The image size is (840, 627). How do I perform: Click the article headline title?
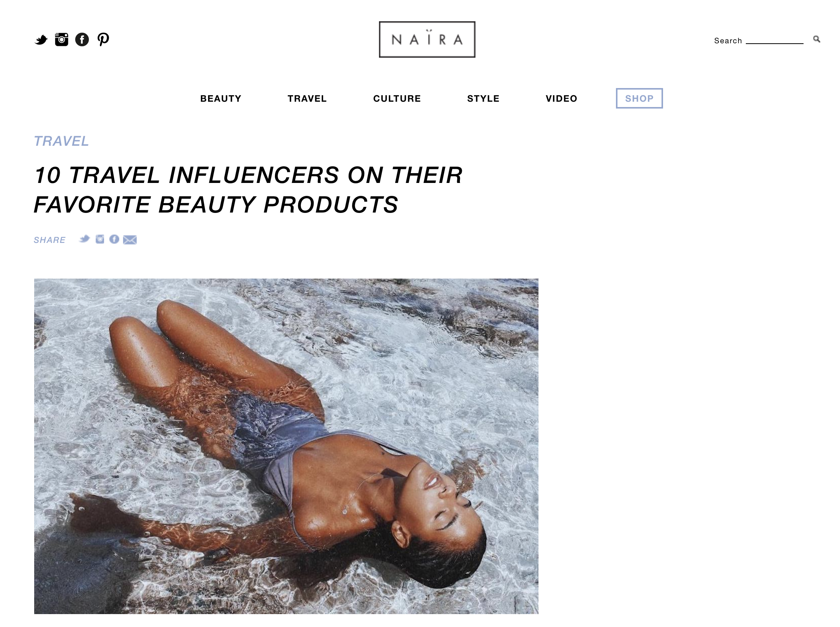coord(248,190)
